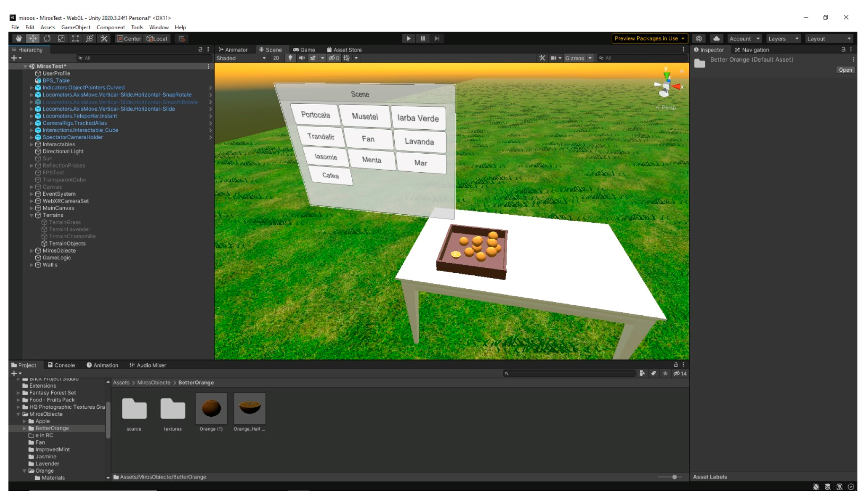Select the Scale tool
Screen dimensions: 868x503
(x=61, y=39)
